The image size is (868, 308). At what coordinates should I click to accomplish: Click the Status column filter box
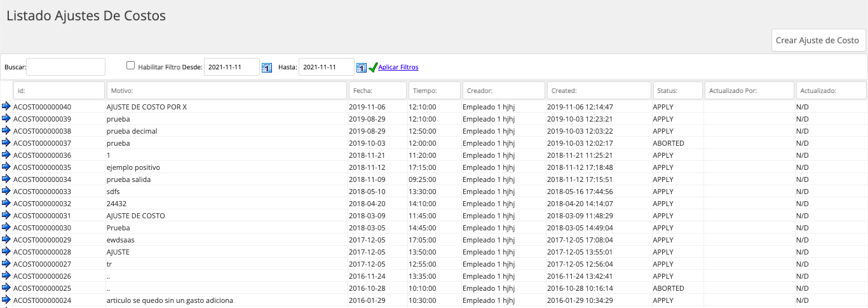coord(677,90)
